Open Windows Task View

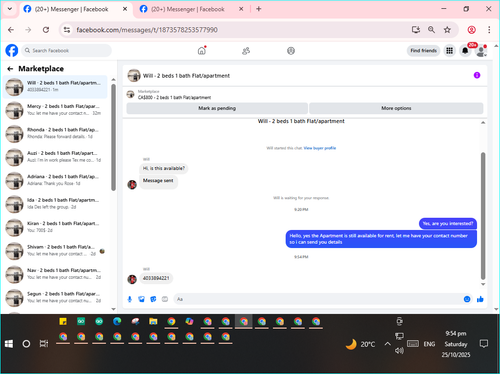[x=44, y=344]
